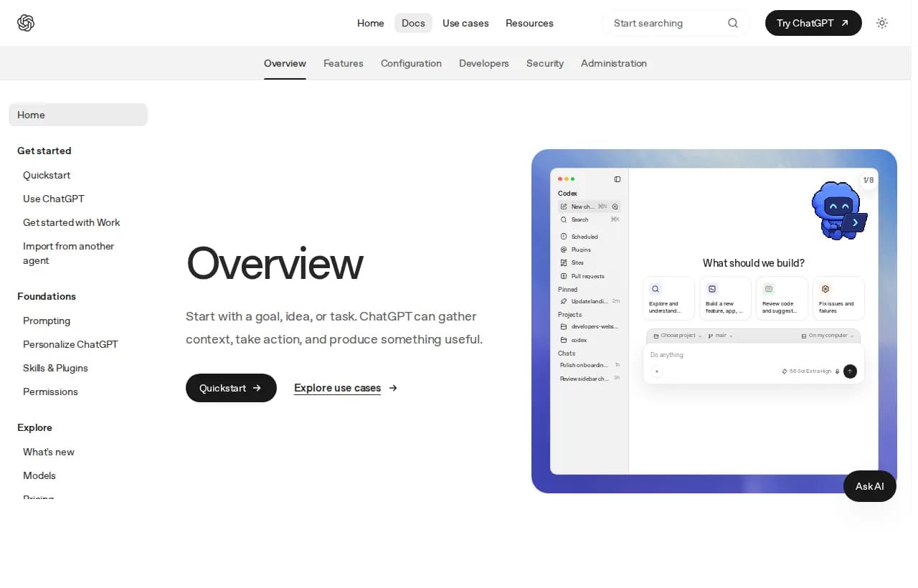
Task: Open the Administration tab
Action: 614,63
